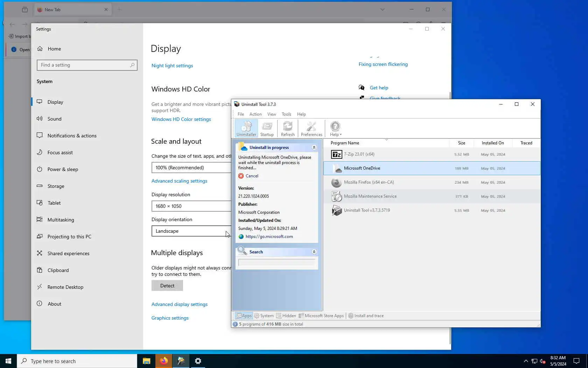The width and height of the screenshot is (588, 368).
Task: Click the Settings gear icon on taskbar
Action: (198, 361)
